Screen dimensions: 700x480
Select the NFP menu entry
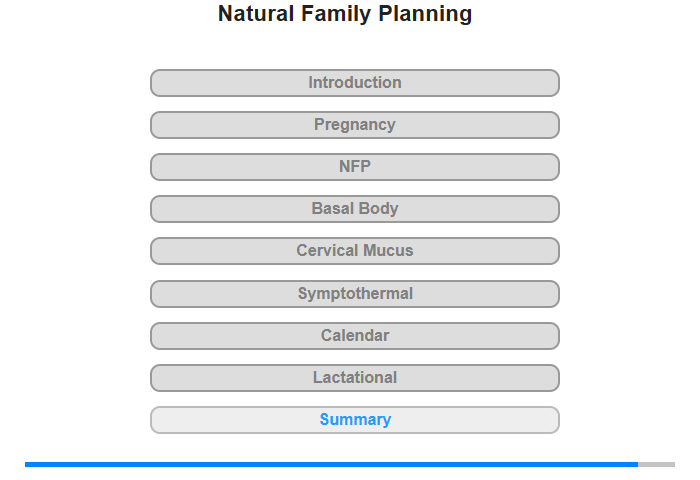click(x=355, y=167)
